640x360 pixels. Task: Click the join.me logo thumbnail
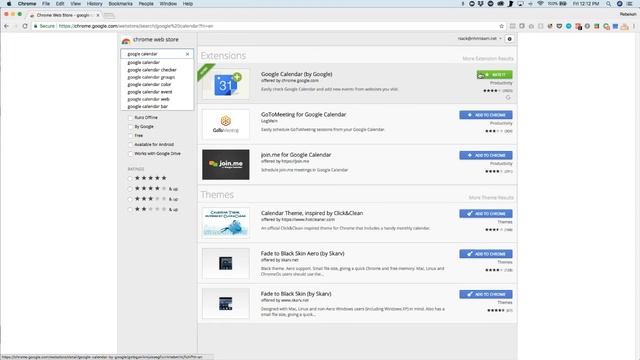tap(226, 164)
